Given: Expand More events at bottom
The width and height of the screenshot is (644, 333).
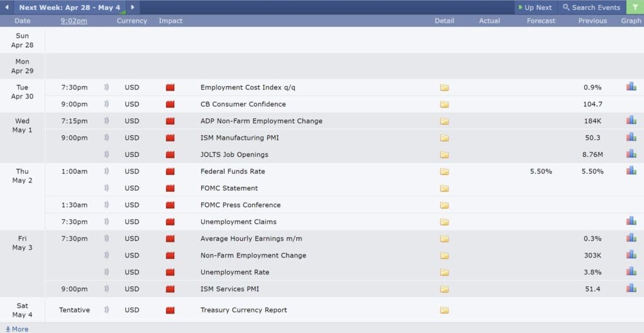Looking at the screenshot, I should 17,329.
